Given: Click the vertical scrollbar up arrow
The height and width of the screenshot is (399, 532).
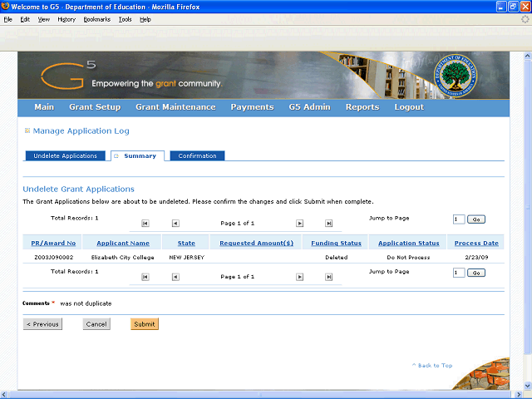Looking at the screenshot, I should point(527,56).
